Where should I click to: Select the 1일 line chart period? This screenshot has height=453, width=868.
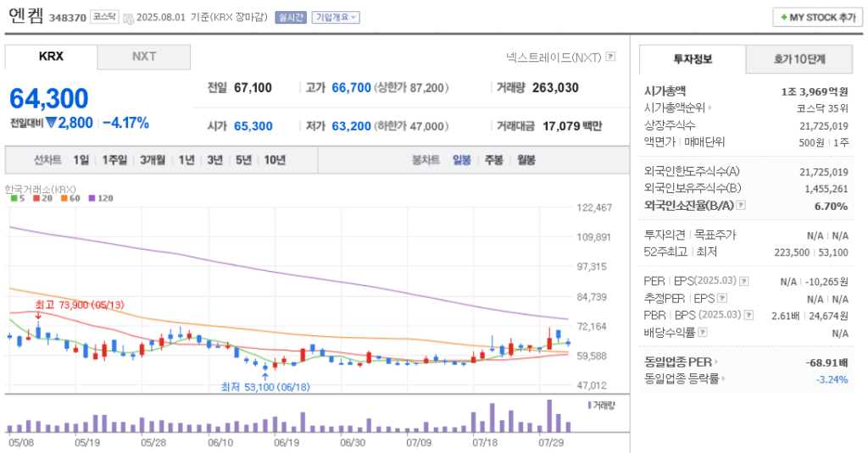(x=81, y=160)
